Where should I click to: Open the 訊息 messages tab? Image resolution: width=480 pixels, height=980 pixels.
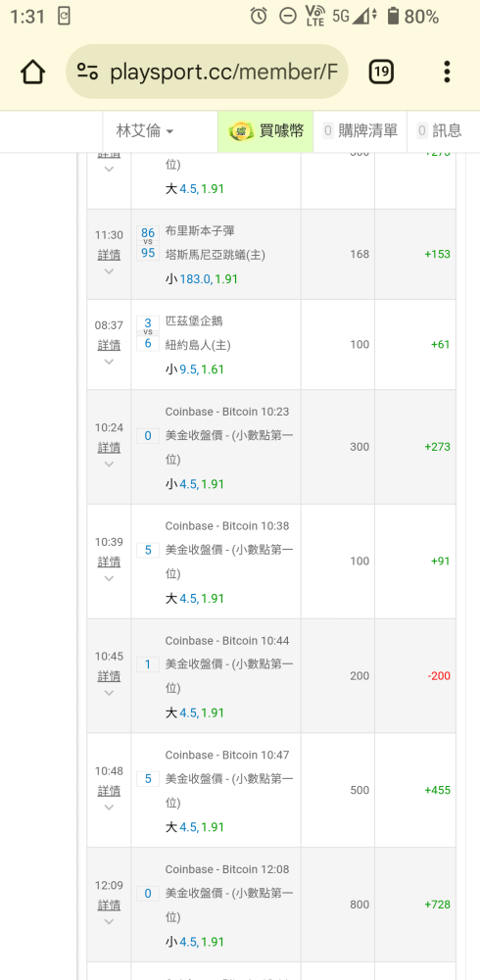tap(440, 130)
